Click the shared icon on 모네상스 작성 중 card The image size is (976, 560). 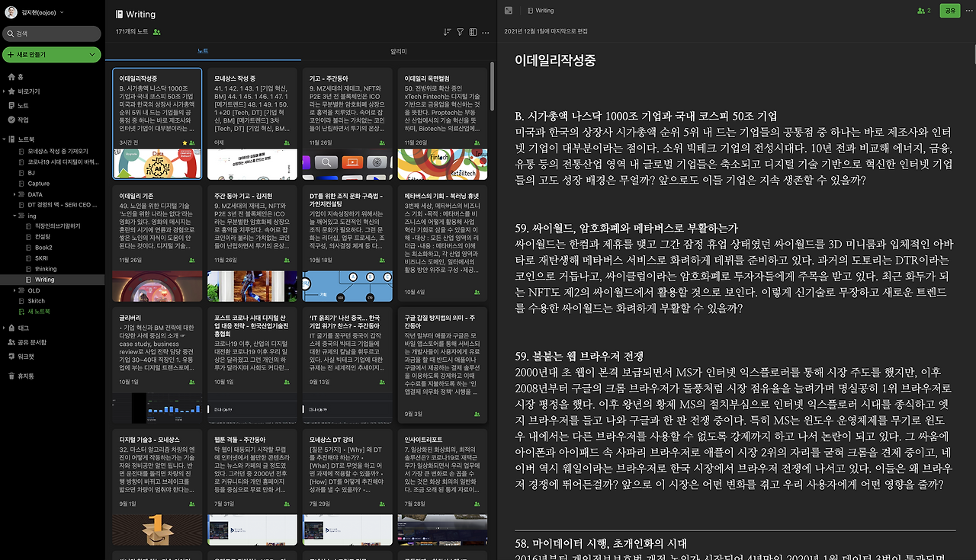click(287, 142)
